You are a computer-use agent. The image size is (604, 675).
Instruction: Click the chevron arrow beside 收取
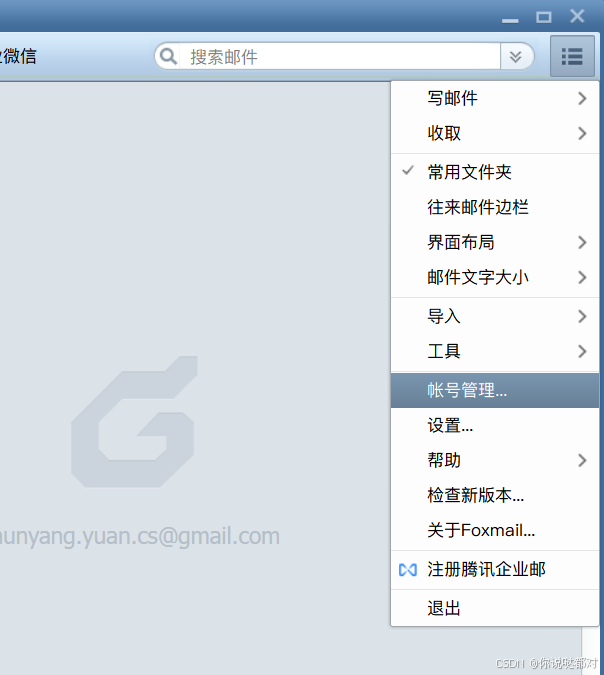pos(582,133)
